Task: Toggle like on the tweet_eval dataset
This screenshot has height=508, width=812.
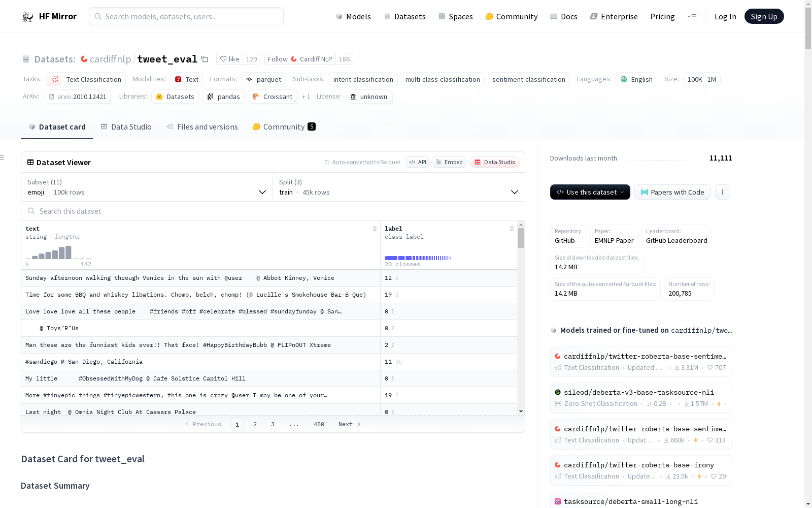Action: 230,59
